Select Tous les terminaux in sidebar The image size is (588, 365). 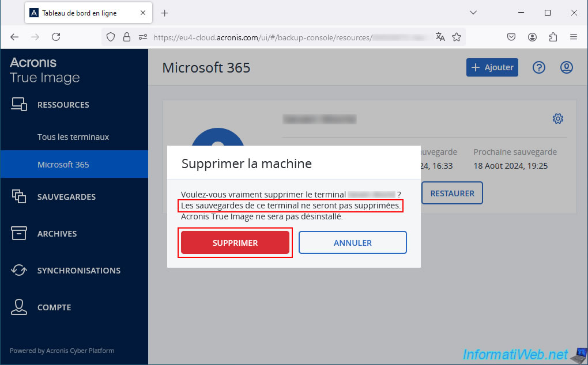point(73,137)
